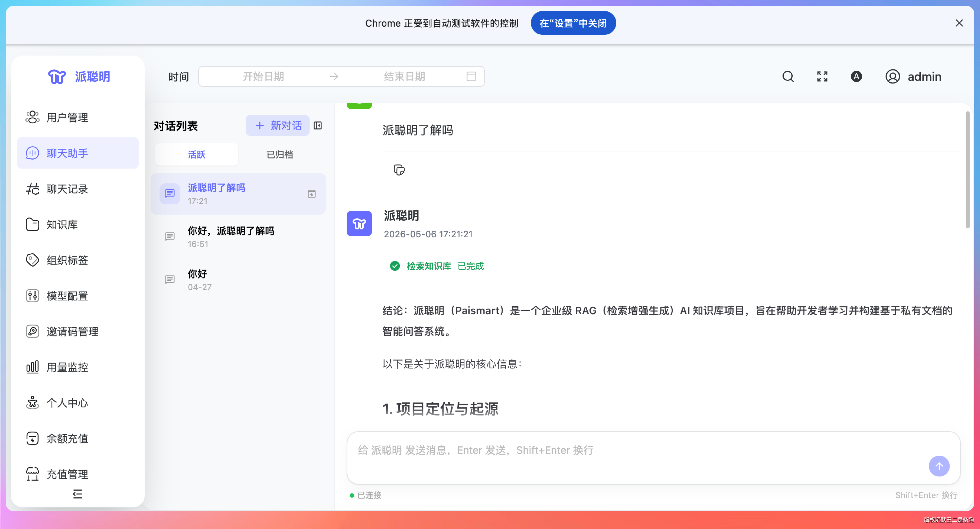Open the language switch icon
Viewport: 980px width, 529px height.
point(856,77)
